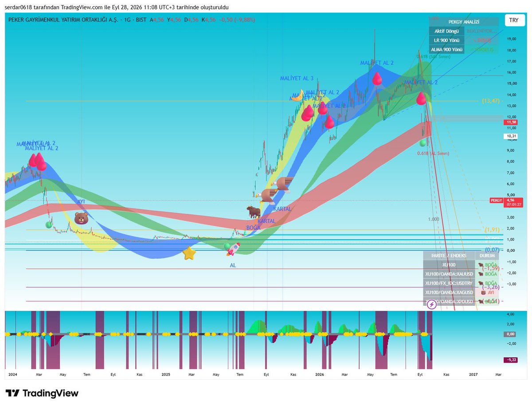
Task: Click the red PEKGY ticker tag
Action: click(x=496, y=201)
